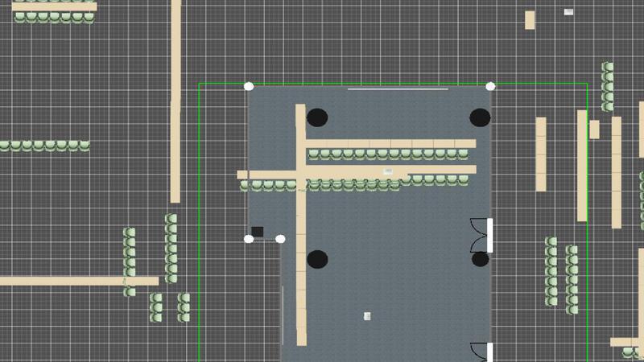The height and width of the screenshot is (362, 644).
Task: Select the bottom-left black round column
Action: click(x=318, y=259)
